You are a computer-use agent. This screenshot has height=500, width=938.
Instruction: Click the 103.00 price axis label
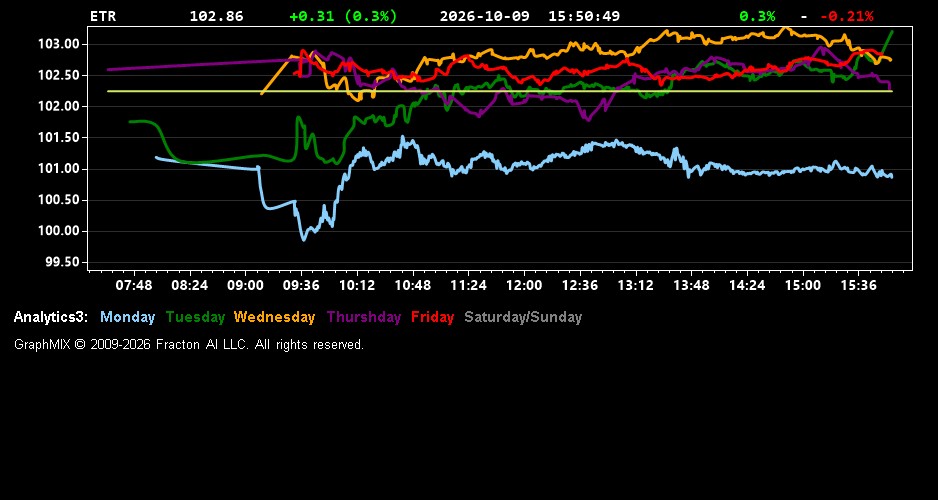click(x=59, y=44)
